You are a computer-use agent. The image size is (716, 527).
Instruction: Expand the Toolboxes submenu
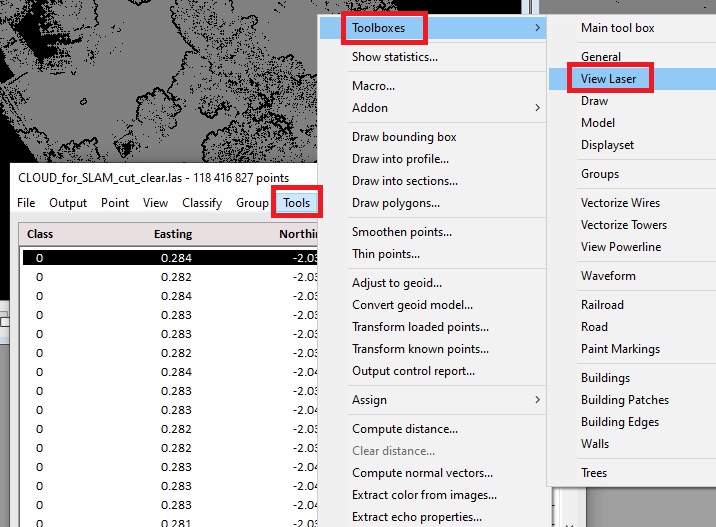(379, 28)
